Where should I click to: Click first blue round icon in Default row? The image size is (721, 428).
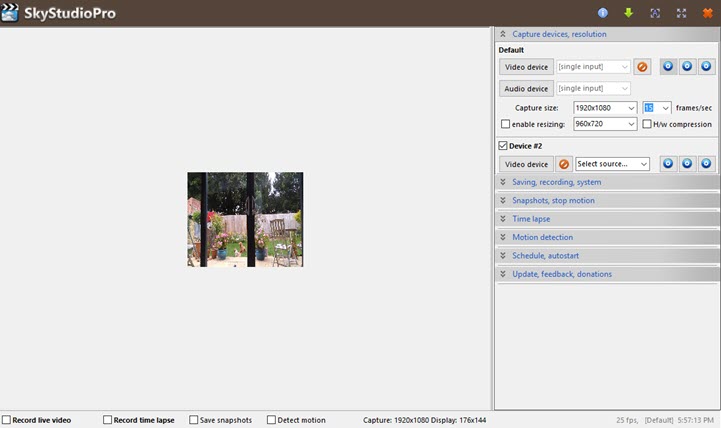point(668,67)
